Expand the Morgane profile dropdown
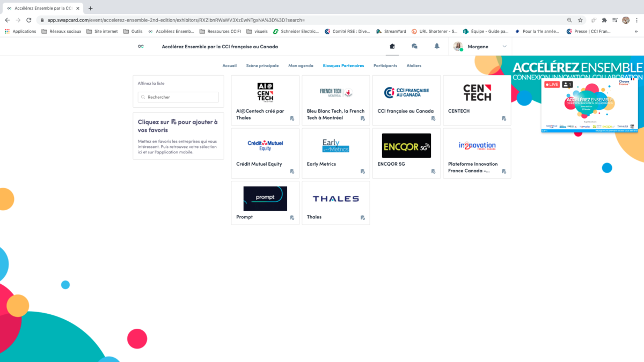 pyautogui.click(x=504, y=47)
